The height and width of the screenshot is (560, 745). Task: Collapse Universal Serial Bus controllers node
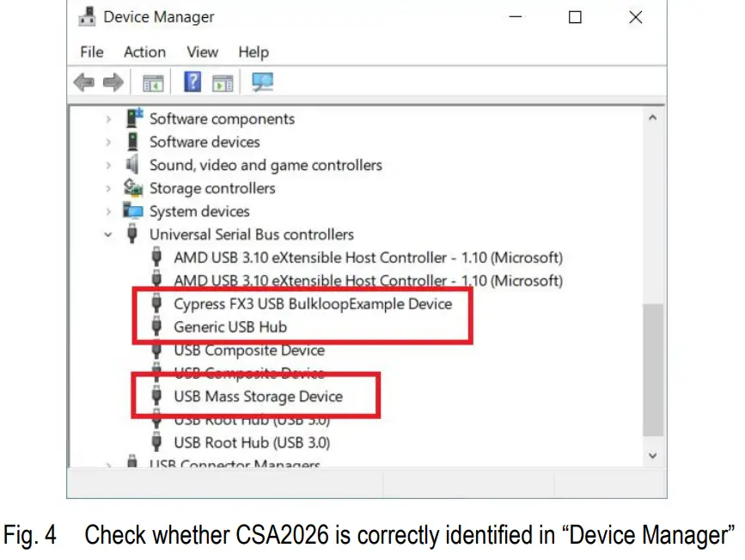[108, 234]
